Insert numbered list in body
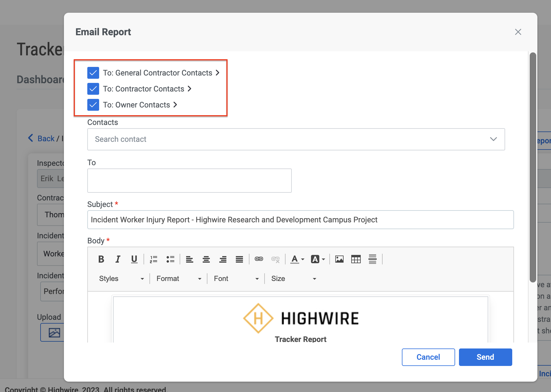This screenshot has height=392, width=551. [x=154, y=259]
